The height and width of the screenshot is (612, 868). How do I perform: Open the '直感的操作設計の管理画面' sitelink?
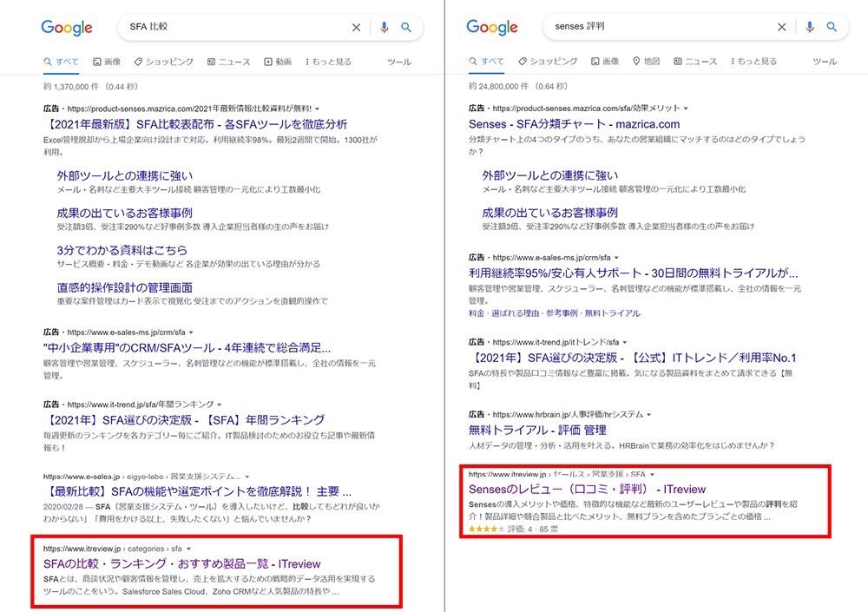124,287
